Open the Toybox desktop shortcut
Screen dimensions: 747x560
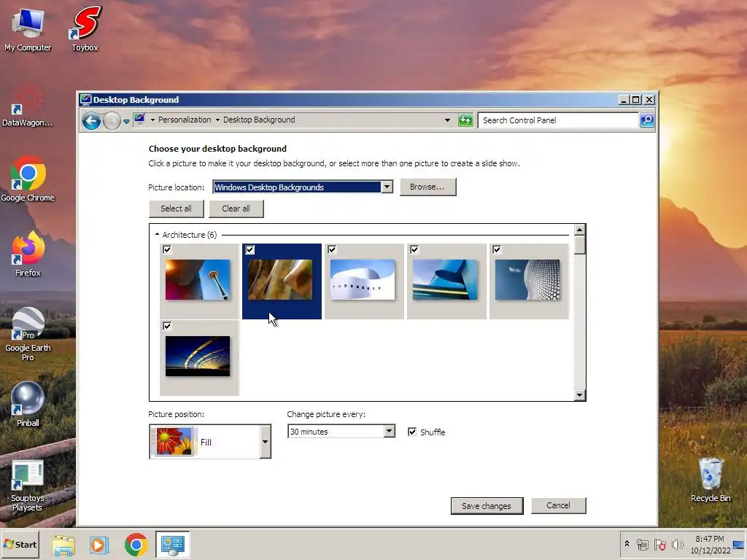coord(85,29)
